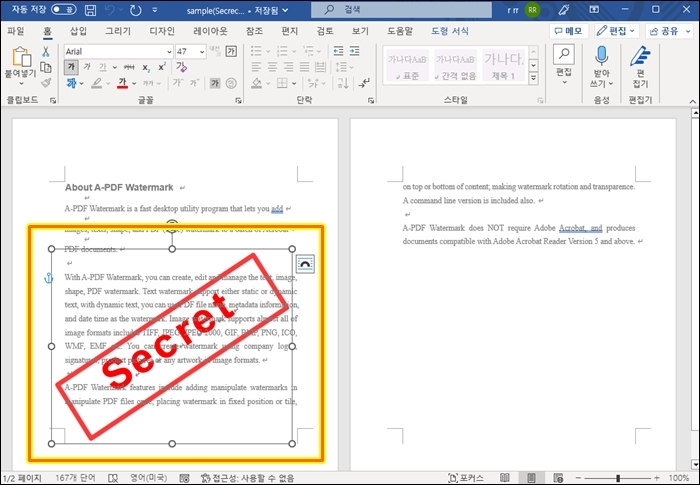Screen dimensions: 700x485
Task: Click the ribbon display options icon in title bar
Action: click(594, 9)
